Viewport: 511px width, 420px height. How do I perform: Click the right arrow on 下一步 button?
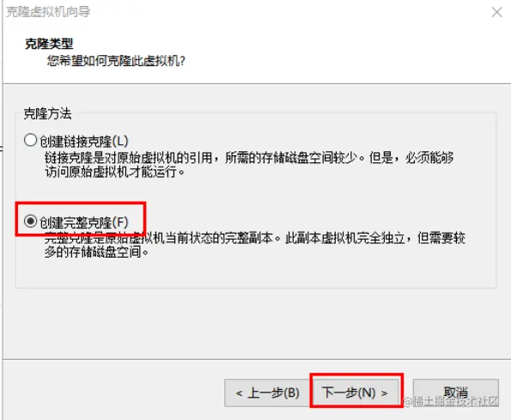(385, 393)
